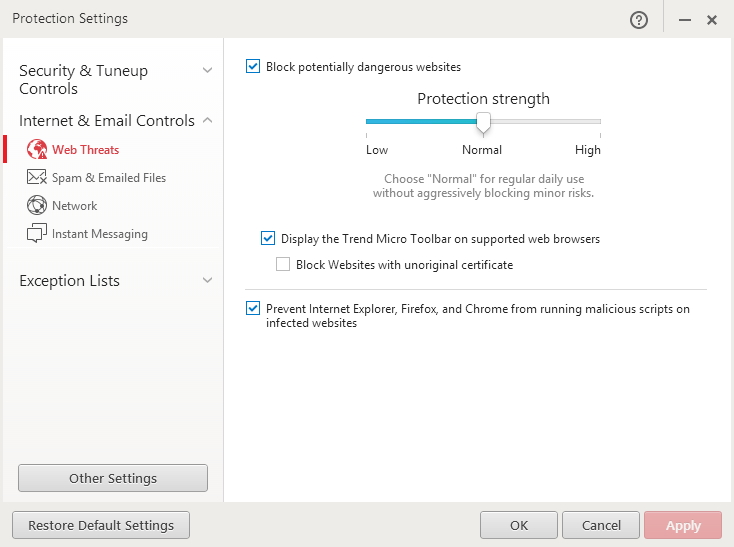Enable Block Websites with unoriginal certificate
Screen dimensions: 734x547
tap(283, 265)
